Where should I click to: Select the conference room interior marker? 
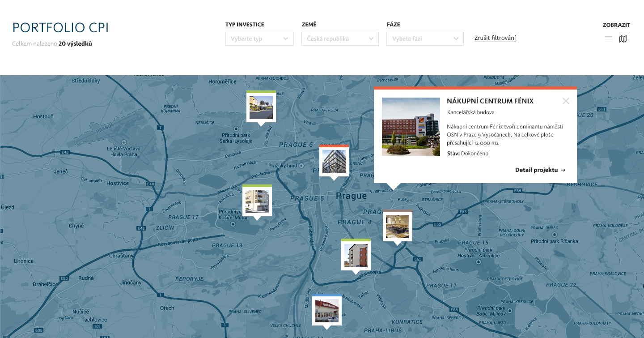tap(398, 227)
